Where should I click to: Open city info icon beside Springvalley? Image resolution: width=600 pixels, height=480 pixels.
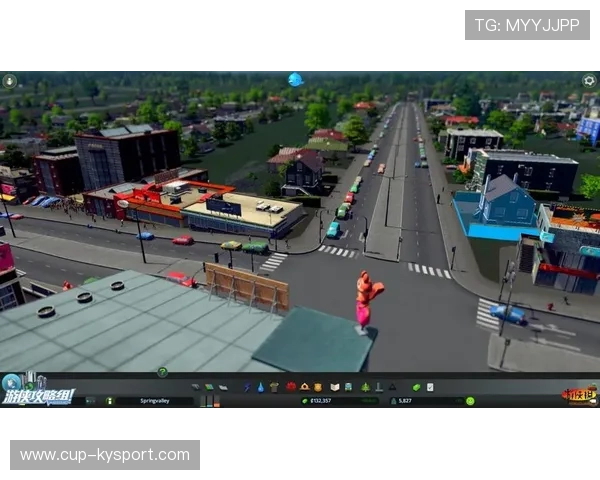click(x=110, y=401)
